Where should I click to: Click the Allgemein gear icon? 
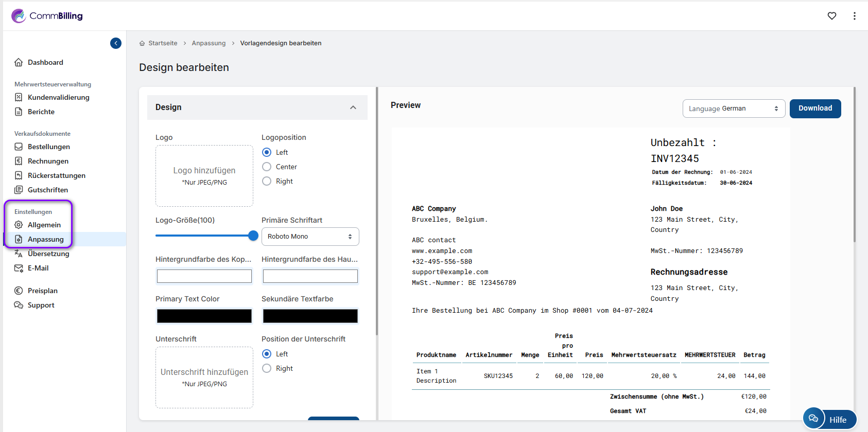coord(19,225)
